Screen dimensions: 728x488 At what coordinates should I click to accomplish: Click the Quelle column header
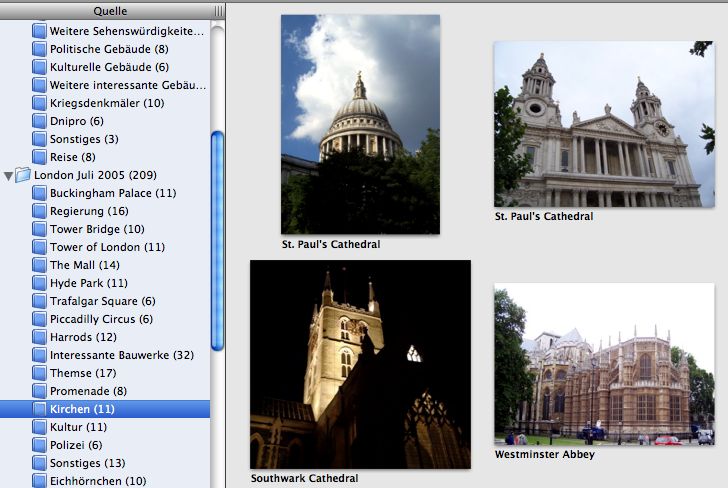(x=112, y=11)
